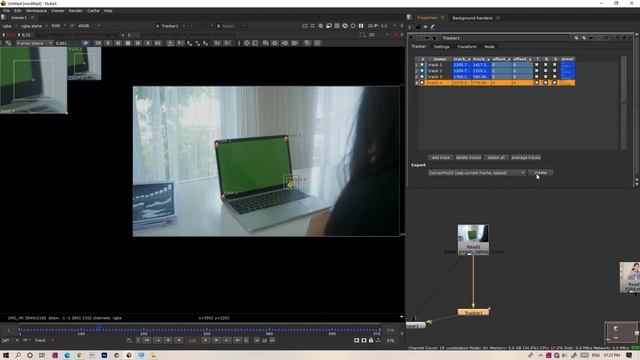Toggle enable checkbox for track 2
Screen dimensions: 640x360
[422, 71]
